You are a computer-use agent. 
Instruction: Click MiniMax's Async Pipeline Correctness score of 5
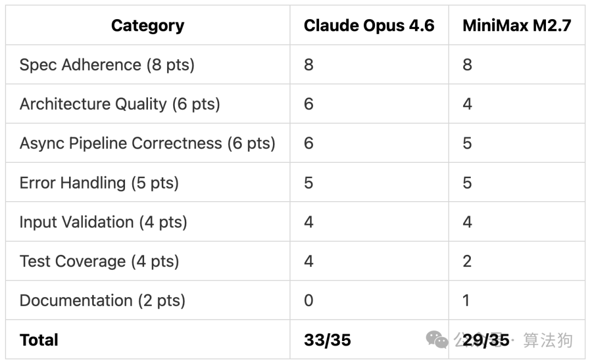click(467, 143)
